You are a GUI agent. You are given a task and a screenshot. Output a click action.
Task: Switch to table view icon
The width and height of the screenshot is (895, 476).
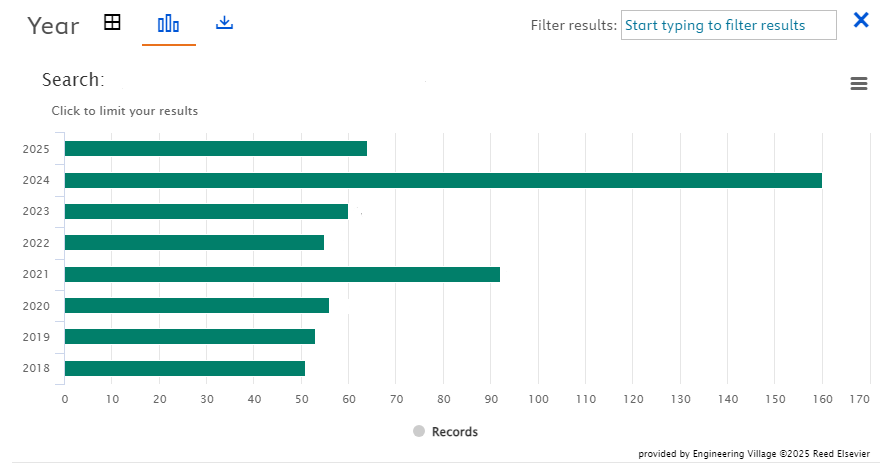[112, 22]
